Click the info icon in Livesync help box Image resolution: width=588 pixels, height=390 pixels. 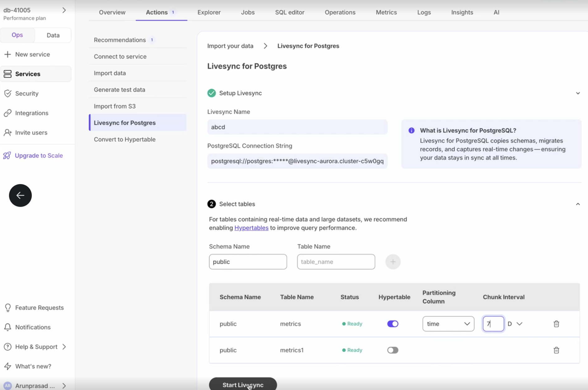click(x=411, y=131)
